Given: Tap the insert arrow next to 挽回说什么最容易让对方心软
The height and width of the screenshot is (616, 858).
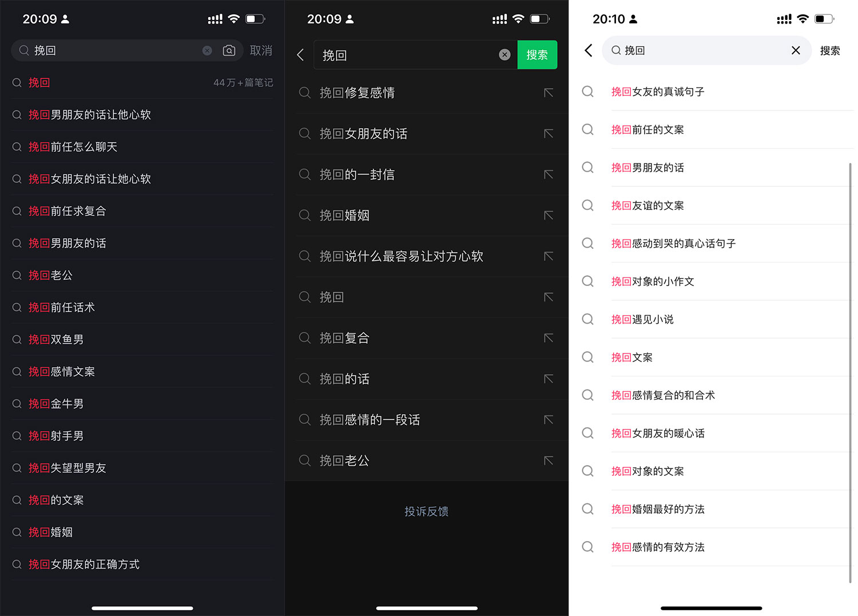Looking at the screenshot, I should tap(549, 256).
